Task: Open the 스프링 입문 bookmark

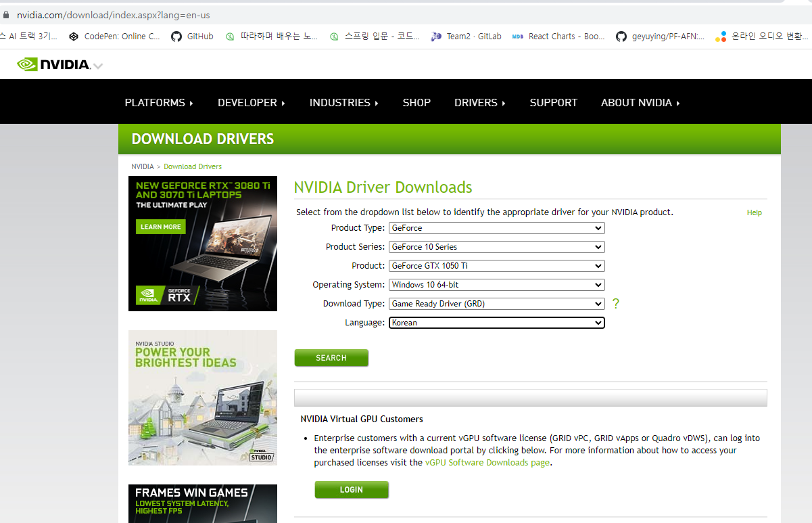Action: 374,37
